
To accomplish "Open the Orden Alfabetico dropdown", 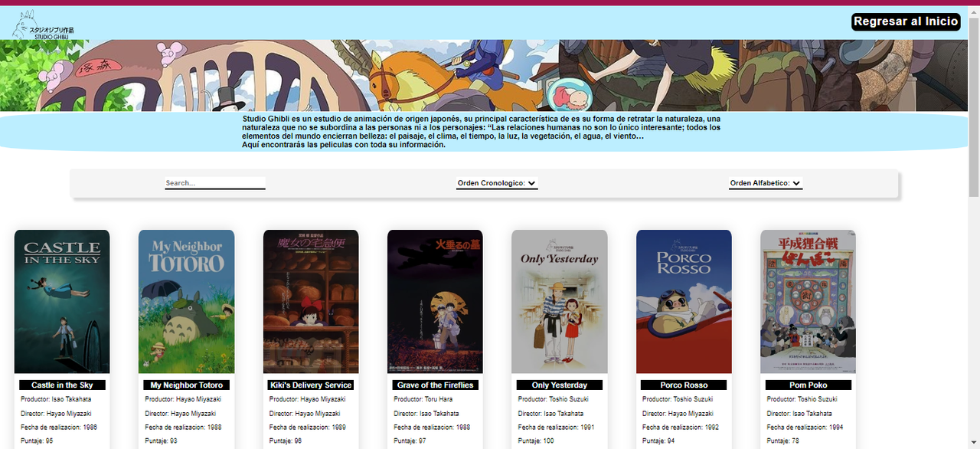I will point(766,183).
